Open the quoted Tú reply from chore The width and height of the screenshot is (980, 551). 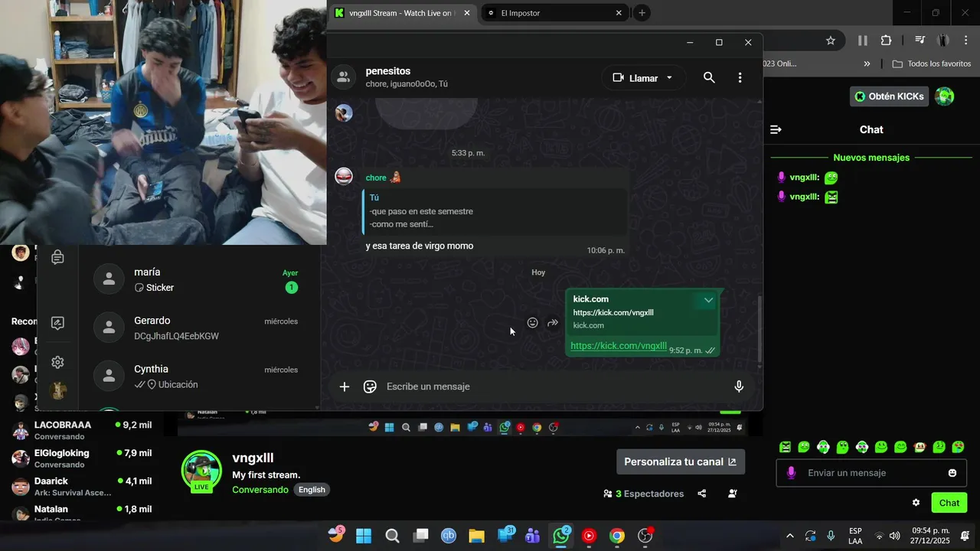coord(495,210)
